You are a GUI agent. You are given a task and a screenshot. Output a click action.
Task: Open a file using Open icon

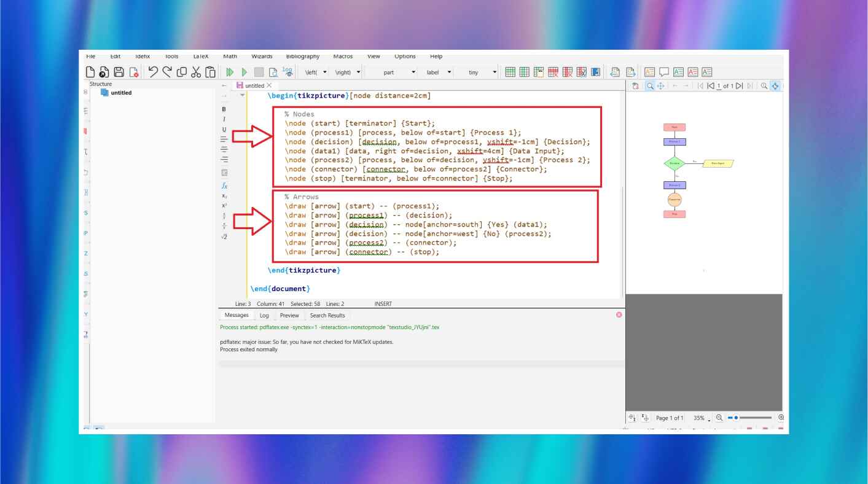[x=104, y=72]
